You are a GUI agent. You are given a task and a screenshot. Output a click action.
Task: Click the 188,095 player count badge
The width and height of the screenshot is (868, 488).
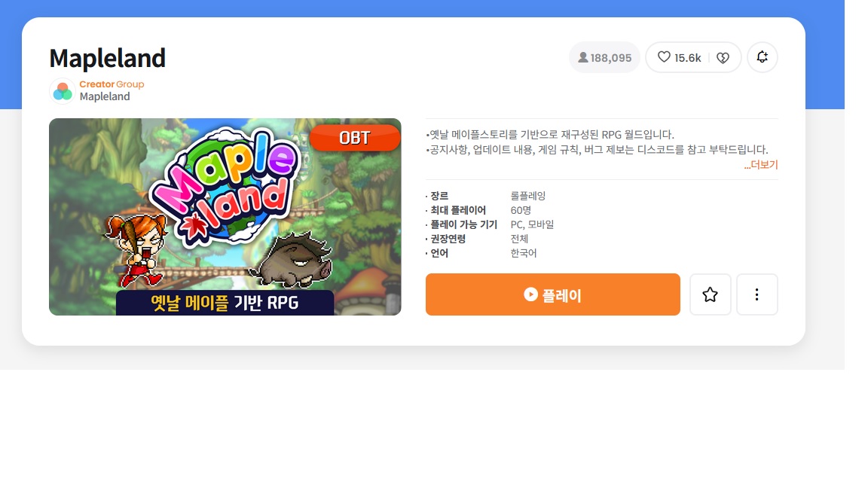tap(604, 57)
